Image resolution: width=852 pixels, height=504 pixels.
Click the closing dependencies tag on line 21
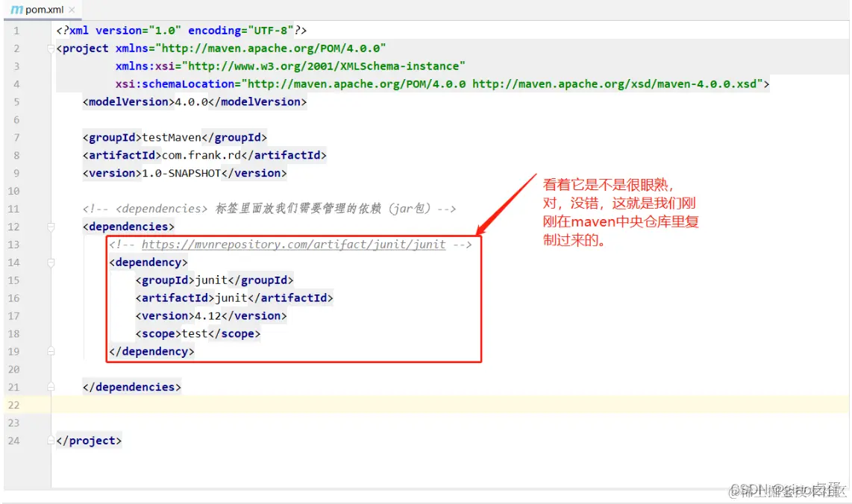click(x=132, y=387)
